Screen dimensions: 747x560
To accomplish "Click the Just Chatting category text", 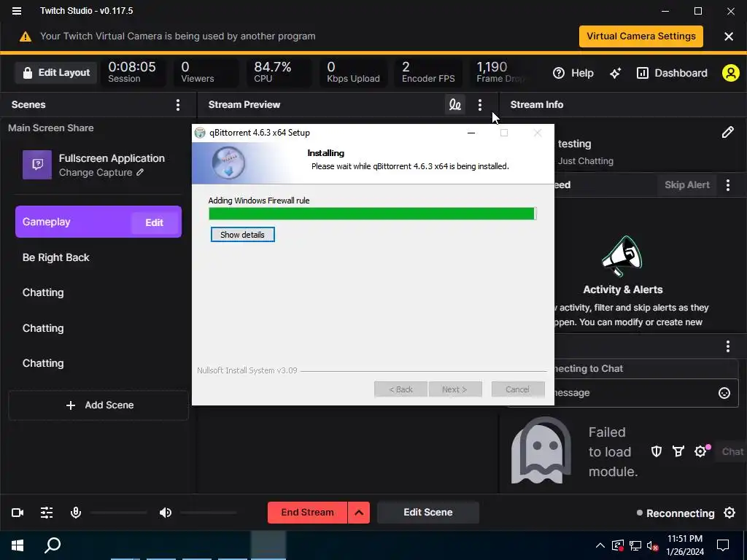I will (x=586, y=161).
